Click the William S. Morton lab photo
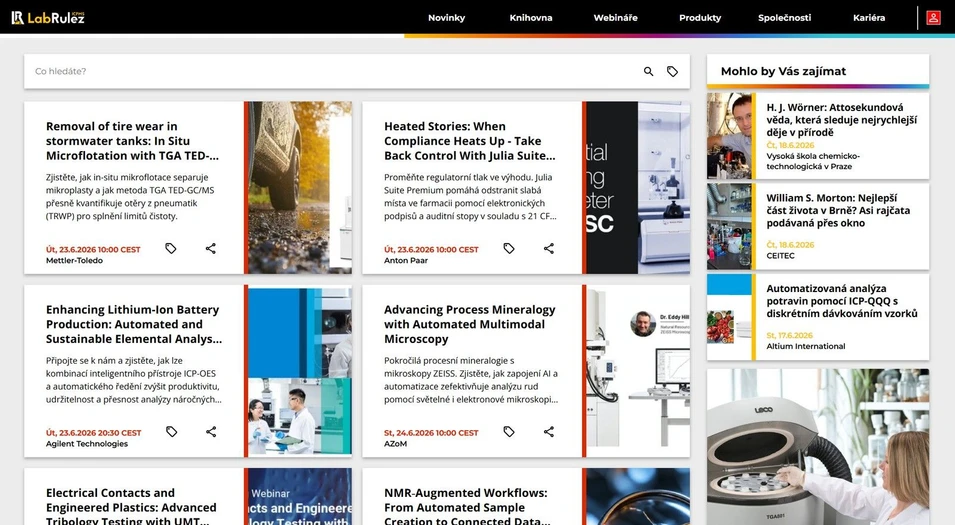955x525 pixels. tap(729, 227)
